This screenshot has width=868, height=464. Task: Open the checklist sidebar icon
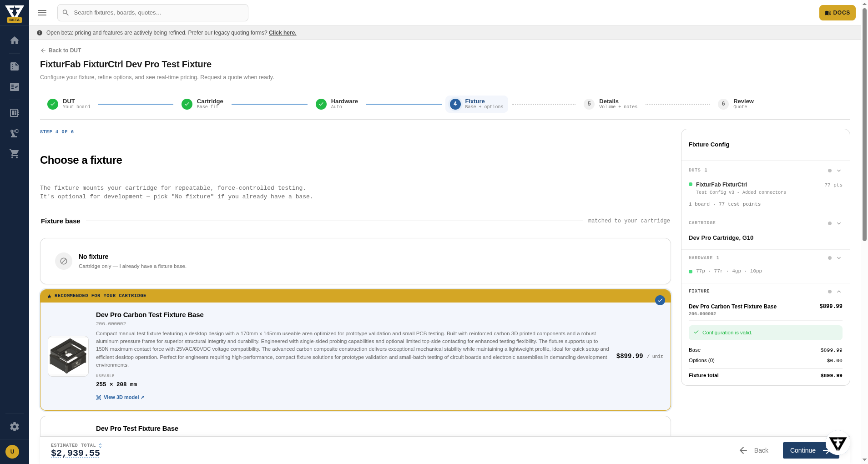[x=15, y=87]
